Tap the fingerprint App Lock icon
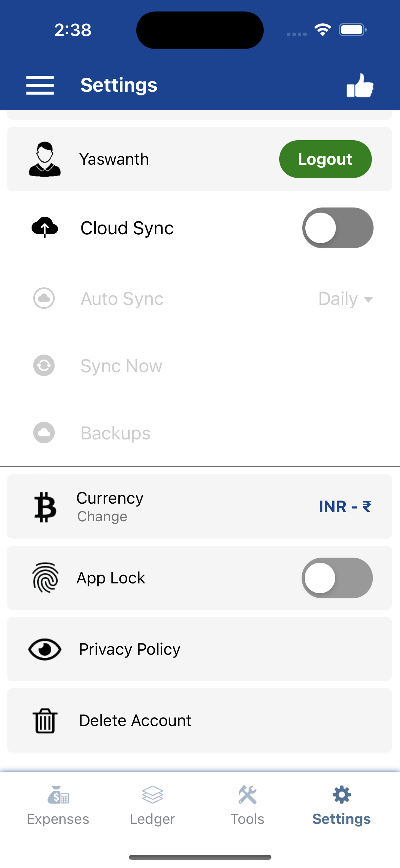The height and width of the screenshot is (868, 400). [x=45, y=578]
